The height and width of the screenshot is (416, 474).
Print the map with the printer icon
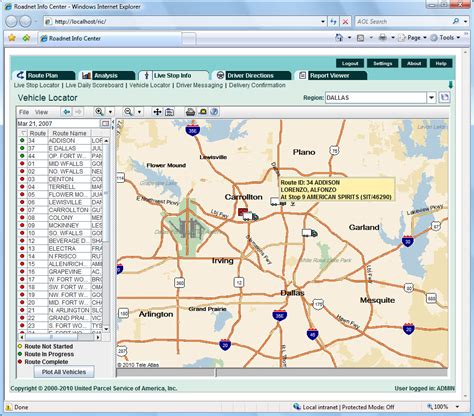click(x=190, y=112)
